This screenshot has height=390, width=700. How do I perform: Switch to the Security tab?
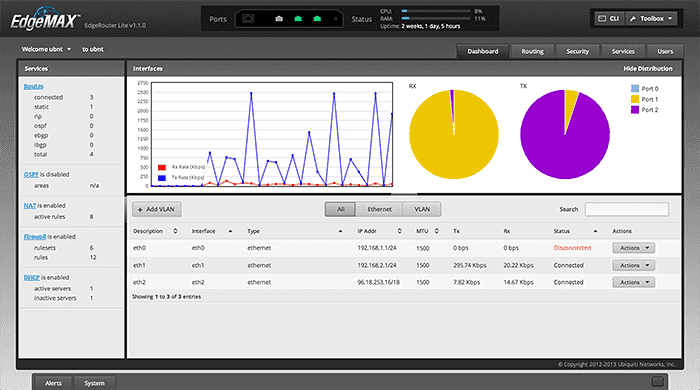click(577, 51)
